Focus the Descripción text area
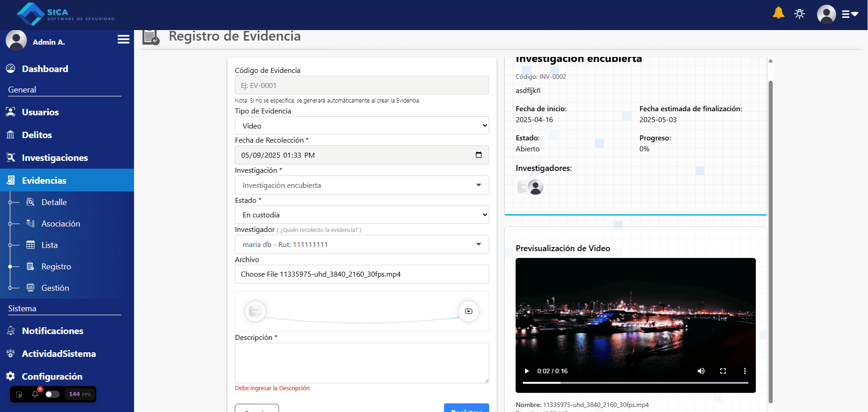Viewport: 868px width, 412px height. pos(362,363)
